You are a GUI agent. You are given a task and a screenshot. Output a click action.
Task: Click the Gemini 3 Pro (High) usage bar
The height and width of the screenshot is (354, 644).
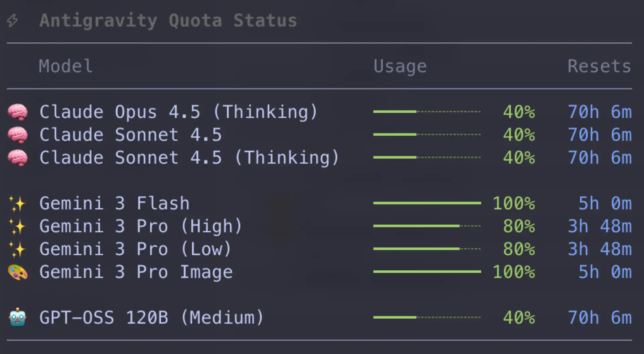pos(427,226)
